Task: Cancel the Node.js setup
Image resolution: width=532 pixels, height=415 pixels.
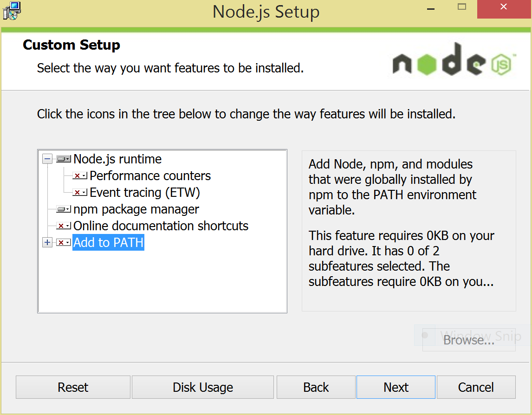Action: tap(476, 387)
